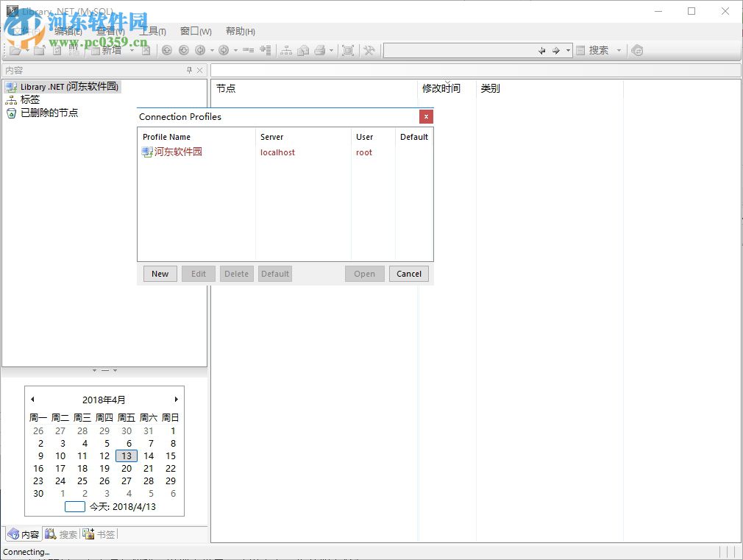The image size is (743, 560).
Task: Click the print toolbar icon
Action: coord(319,50)
